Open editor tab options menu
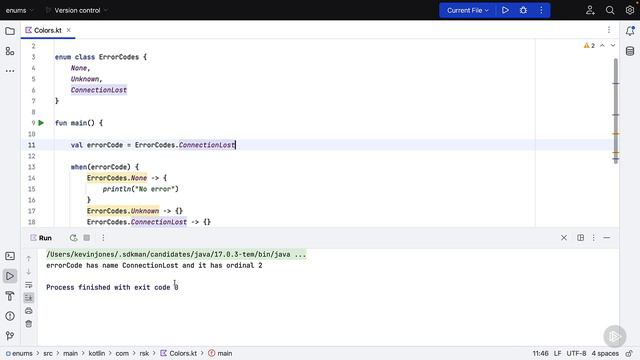 pos(609,30)
